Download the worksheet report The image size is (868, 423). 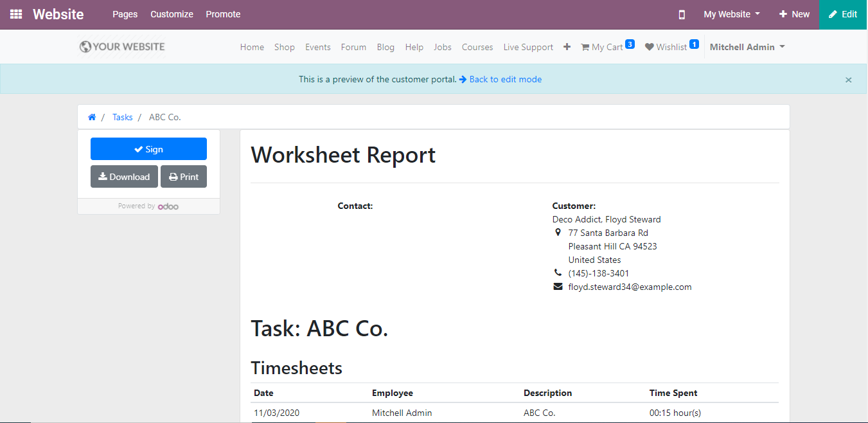[x=124, y=177]
